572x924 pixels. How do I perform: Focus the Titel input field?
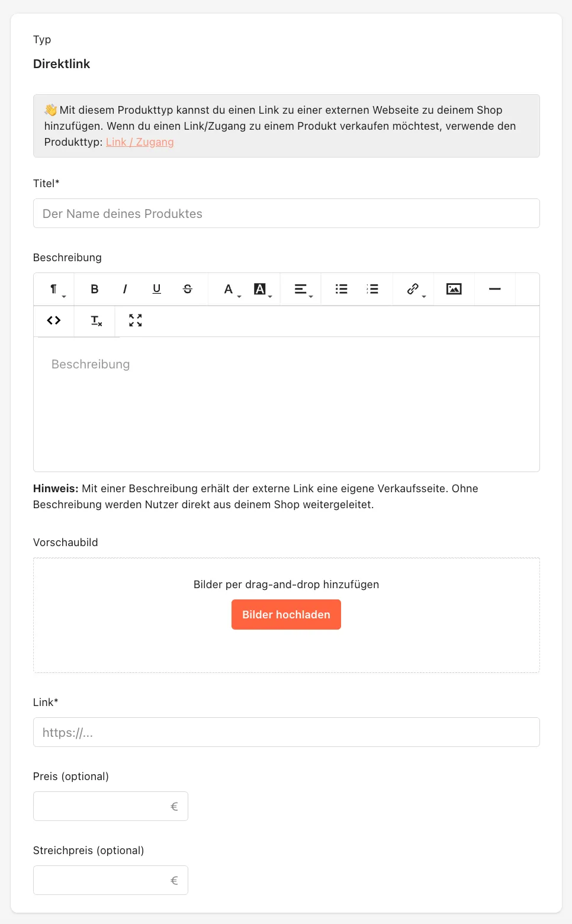coord(287,213)
